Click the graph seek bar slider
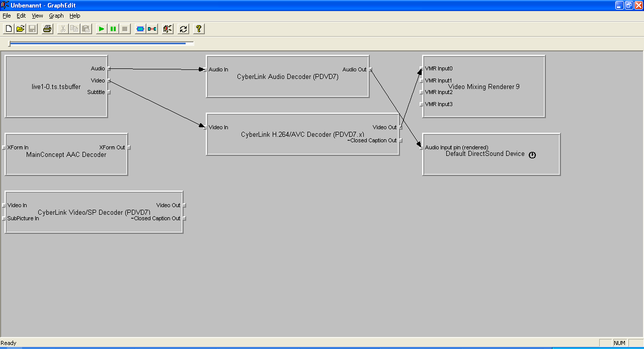The height and width of the screenshot is (349, 644). tap(101, 44)
